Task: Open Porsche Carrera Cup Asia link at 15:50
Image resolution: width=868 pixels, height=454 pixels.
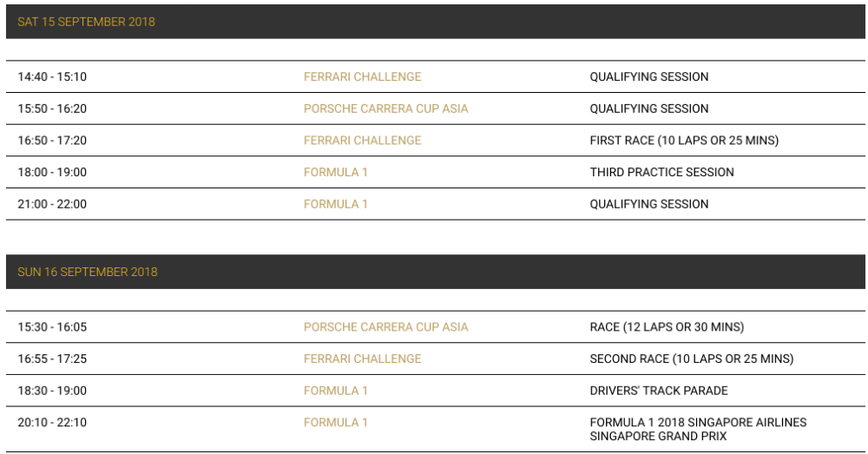Action: [x=386, y=109]
